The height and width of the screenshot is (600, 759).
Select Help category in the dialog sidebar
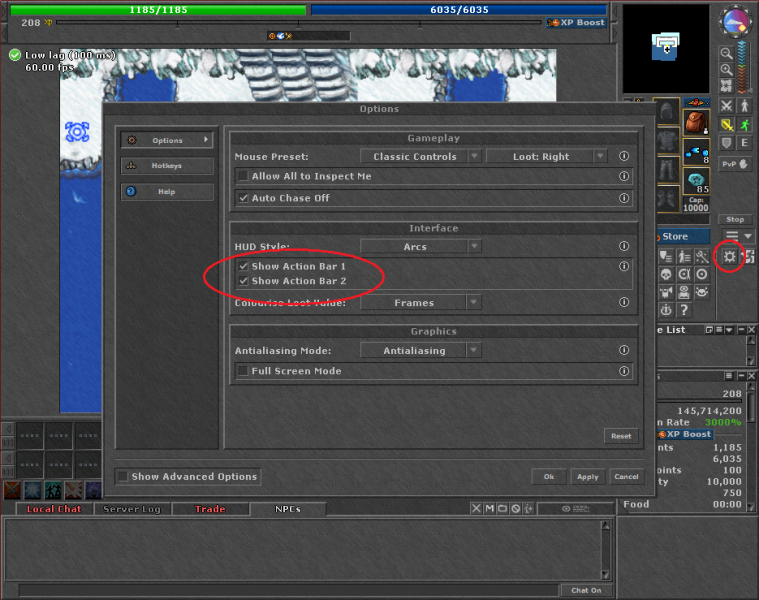[167, 192]
